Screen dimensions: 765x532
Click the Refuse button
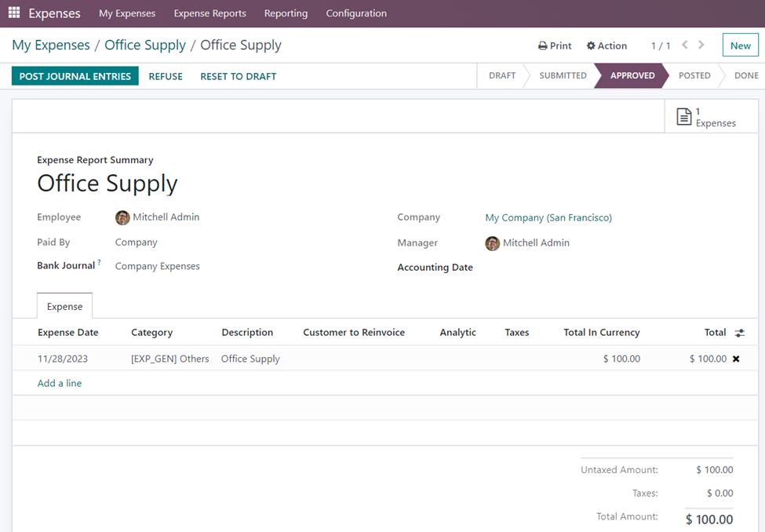(166, 76)
